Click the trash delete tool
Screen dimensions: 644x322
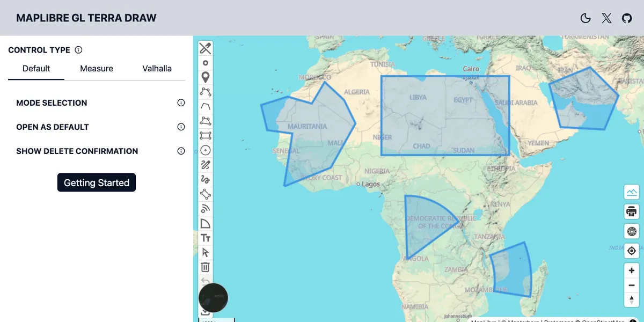click(206, 267)
